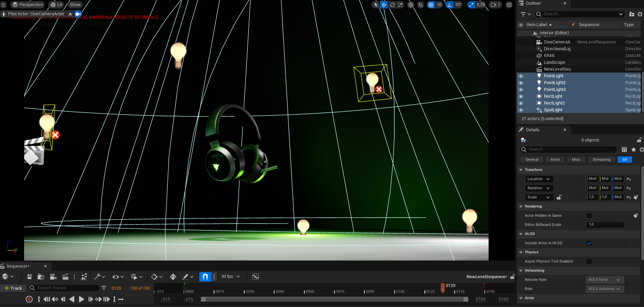The image size is (644, 307).
Task: Create new folder in Outliner
Action: tap(631, 14)
